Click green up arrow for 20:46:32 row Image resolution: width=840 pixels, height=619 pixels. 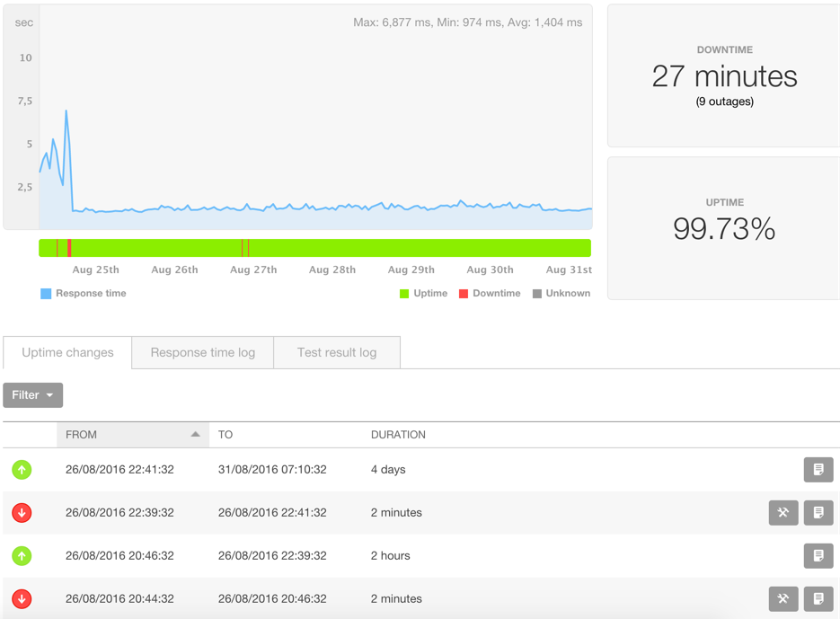coord(22,556)
